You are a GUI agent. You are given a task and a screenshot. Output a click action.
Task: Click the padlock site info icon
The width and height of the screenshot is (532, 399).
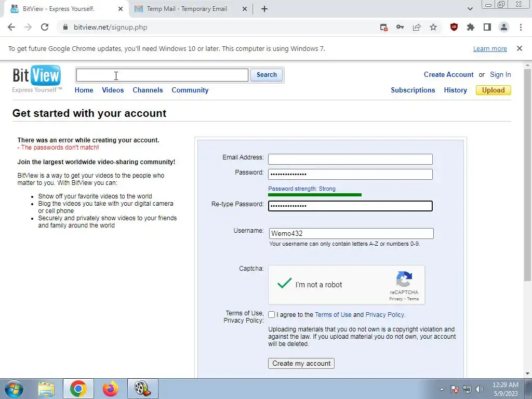pos(65,27)
